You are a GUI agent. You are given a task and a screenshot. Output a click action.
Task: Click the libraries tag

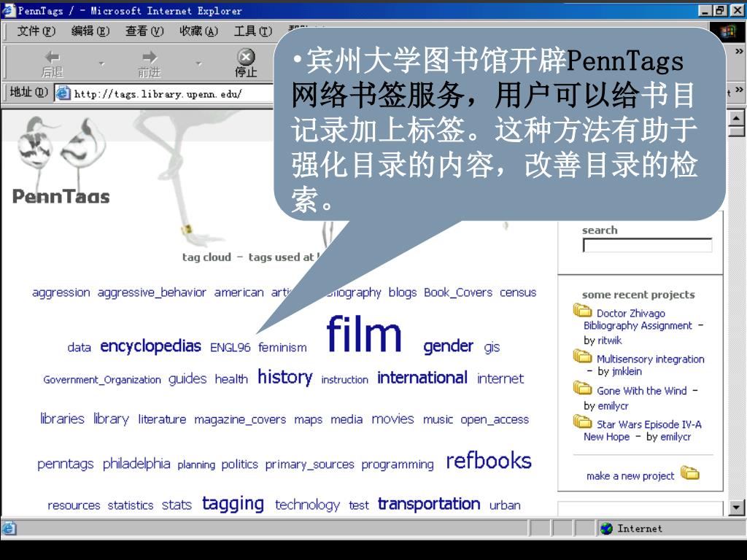tap(62, 419)
